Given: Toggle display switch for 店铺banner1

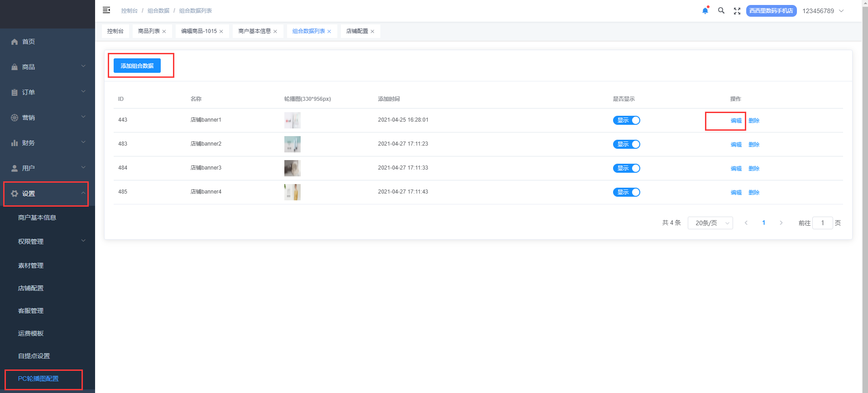Looking at the screenshot, I should [626, 120].
